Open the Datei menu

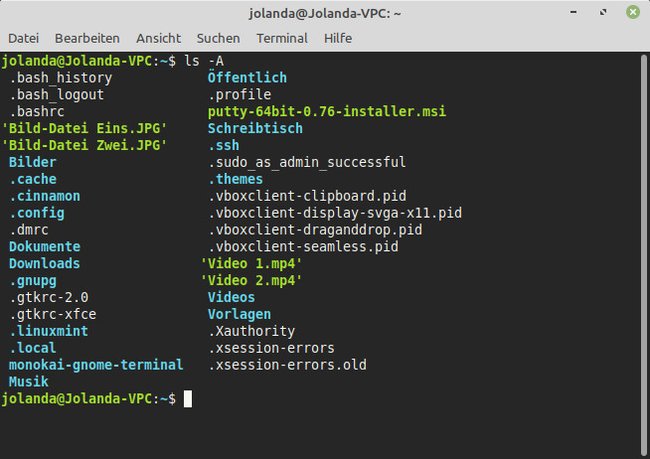click(x=24, y=38)
